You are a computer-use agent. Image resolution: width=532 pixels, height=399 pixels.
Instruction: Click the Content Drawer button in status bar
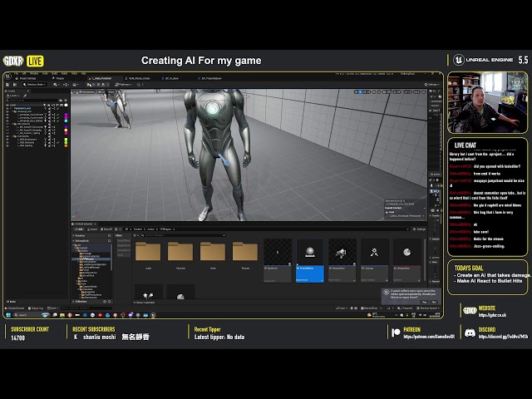tap(16, 308)
